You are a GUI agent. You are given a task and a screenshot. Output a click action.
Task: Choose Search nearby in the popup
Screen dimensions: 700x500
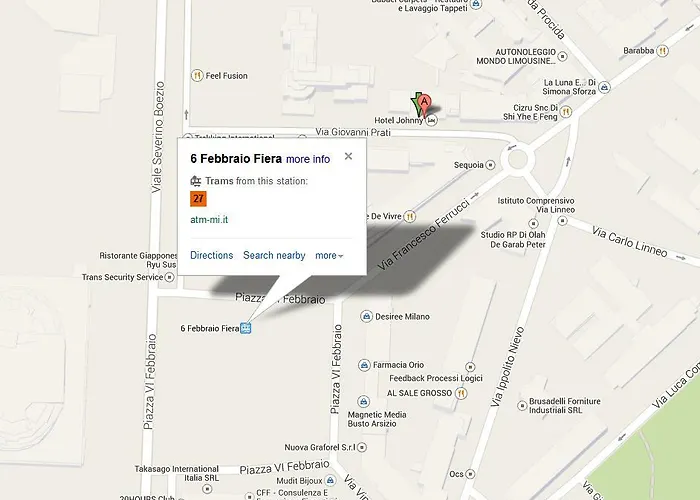(274, 255)
